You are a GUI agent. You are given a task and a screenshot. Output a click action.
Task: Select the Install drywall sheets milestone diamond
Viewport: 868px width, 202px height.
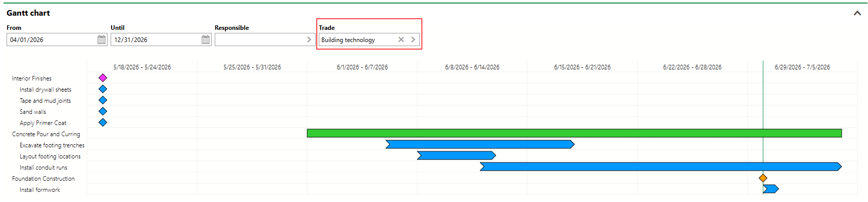[103, 89]
